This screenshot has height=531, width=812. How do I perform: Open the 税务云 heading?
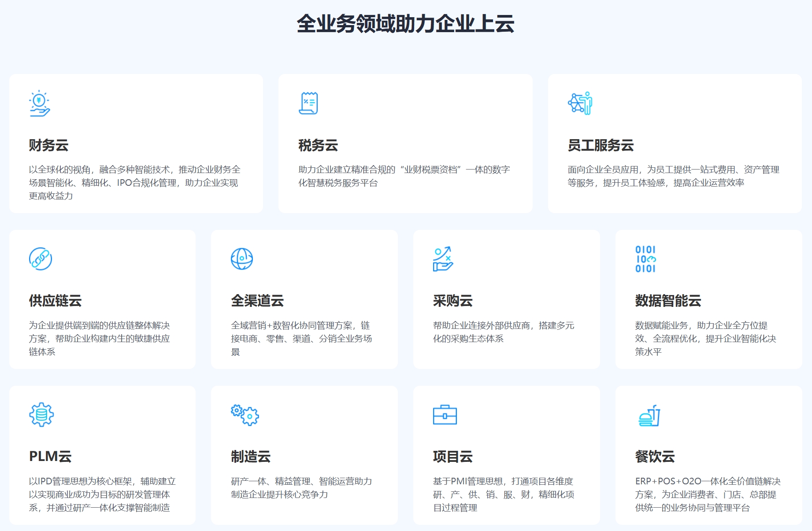(x=318, y=145)
